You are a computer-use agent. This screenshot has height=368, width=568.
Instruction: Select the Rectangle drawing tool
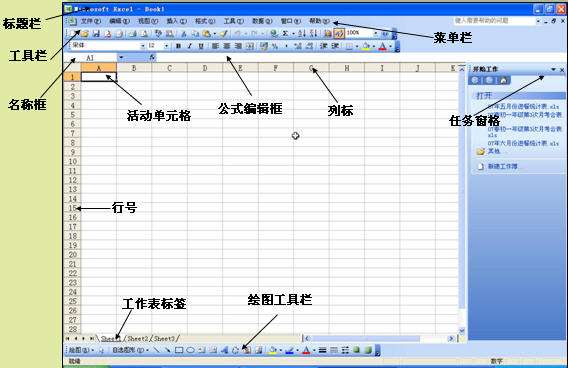point(179,350)
